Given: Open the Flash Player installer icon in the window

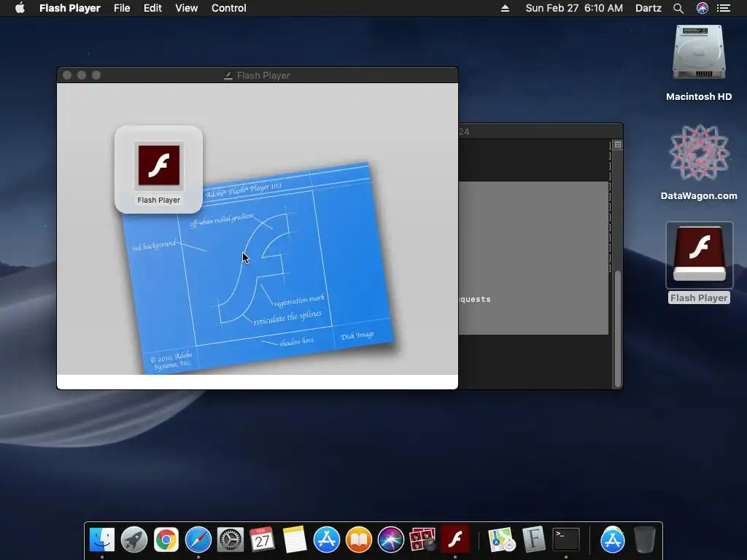Looking at the screenshot, I should pyautogui.click(x=158, y=165).
